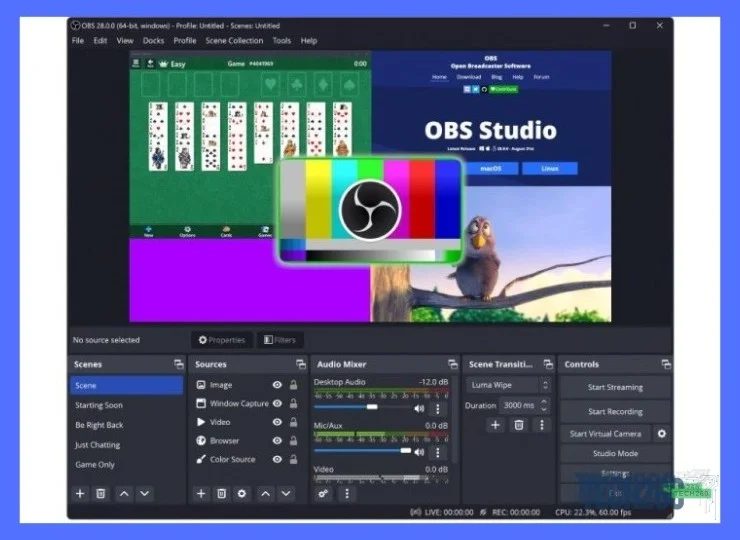Select the Scene entry in Scenes list

point(126,385)
